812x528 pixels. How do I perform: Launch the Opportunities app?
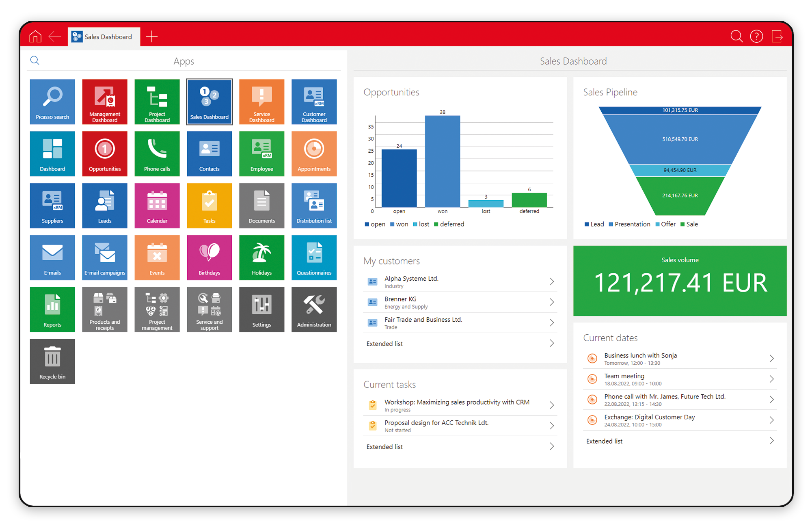click(104, 154)
